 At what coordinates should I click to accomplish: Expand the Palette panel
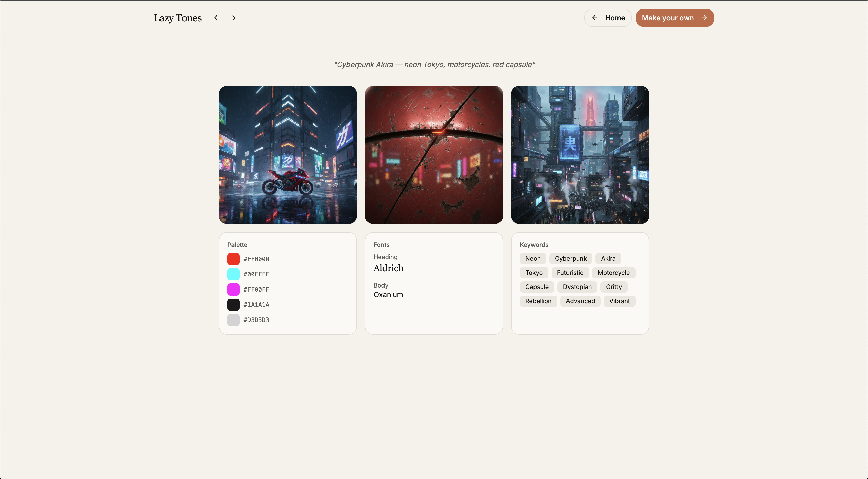pyautogui.click(x=237, y=244)
